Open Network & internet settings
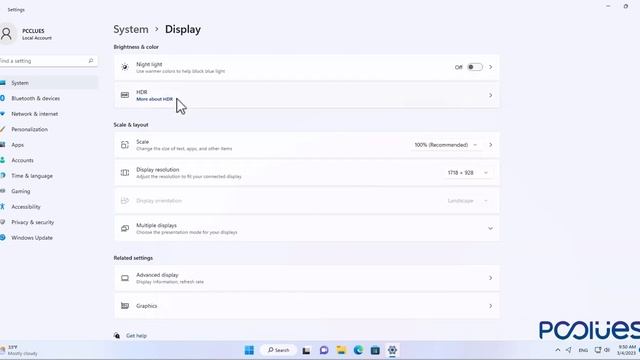The image size is (640, 360). (49, 114)
